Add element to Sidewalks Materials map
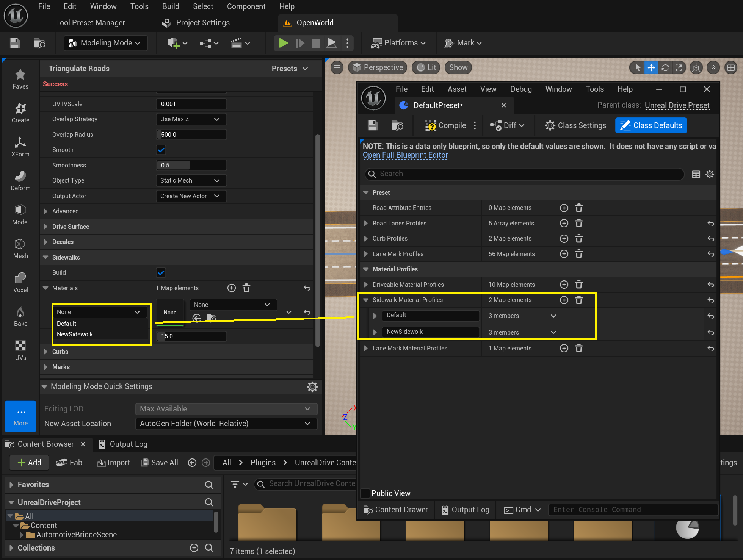The image size is (743, 560). 232,288
